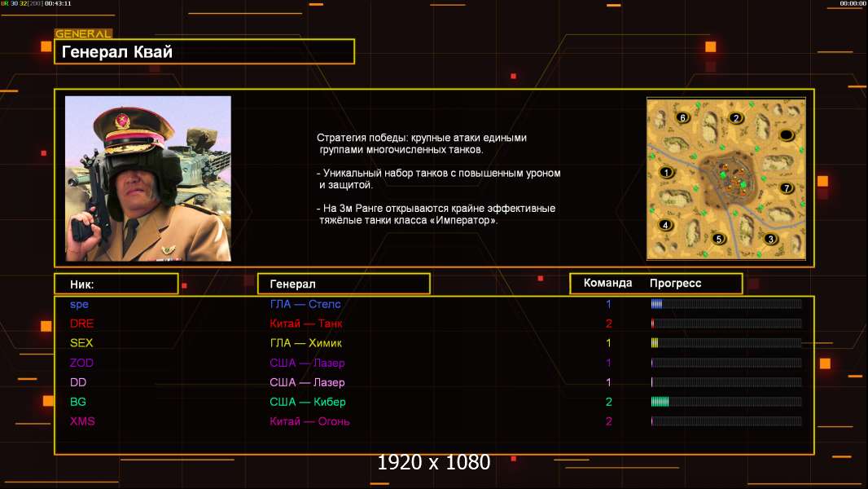Click the Стратегия победы description paragraph

422,143
